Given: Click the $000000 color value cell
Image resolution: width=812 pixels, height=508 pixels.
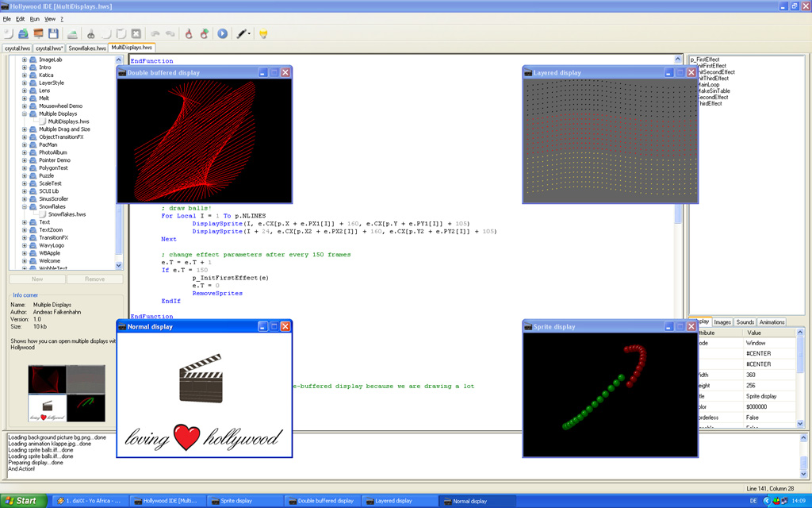Looking at the screenshot, I should click(768, 407).
